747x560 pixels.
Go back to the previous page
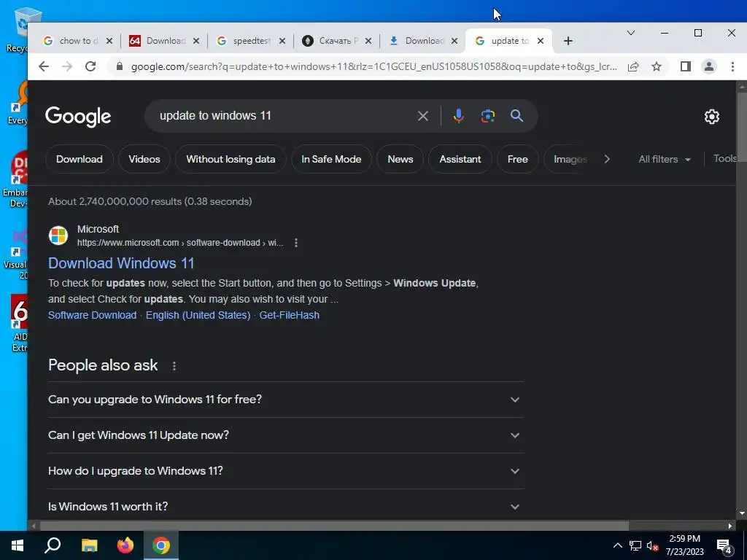44,66
